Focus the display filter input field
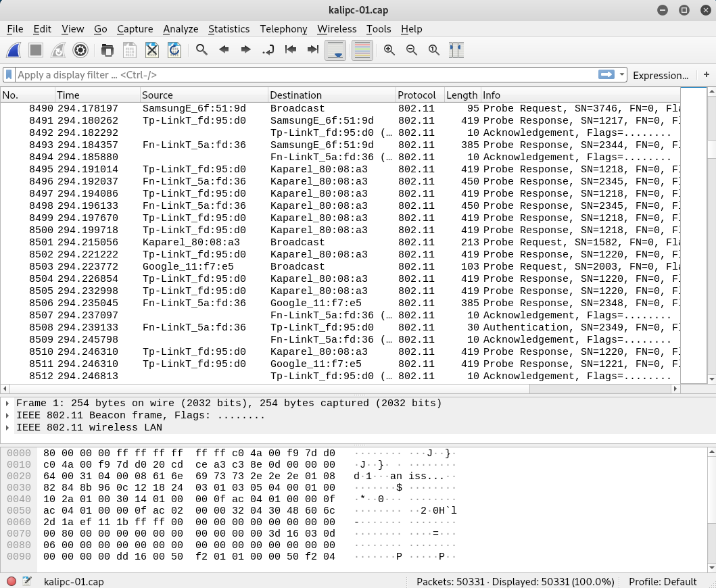716x588 pixels. click(306, 75)
